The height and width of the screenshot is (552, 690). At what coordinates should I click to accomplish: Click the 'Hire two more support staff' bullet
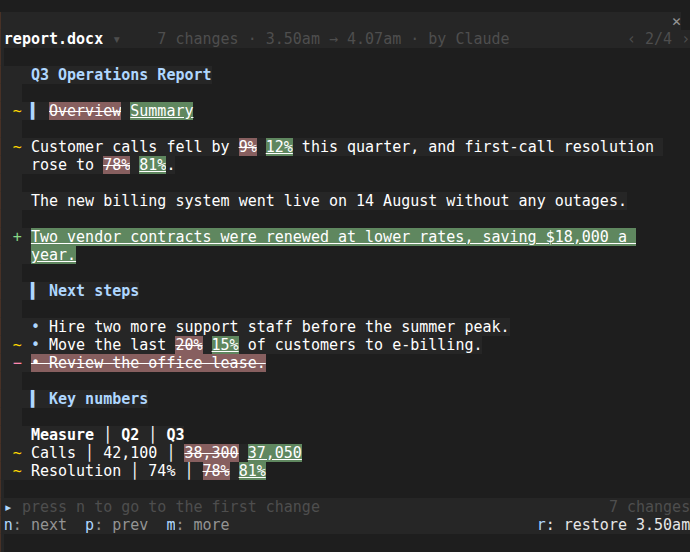coord(270,327)
